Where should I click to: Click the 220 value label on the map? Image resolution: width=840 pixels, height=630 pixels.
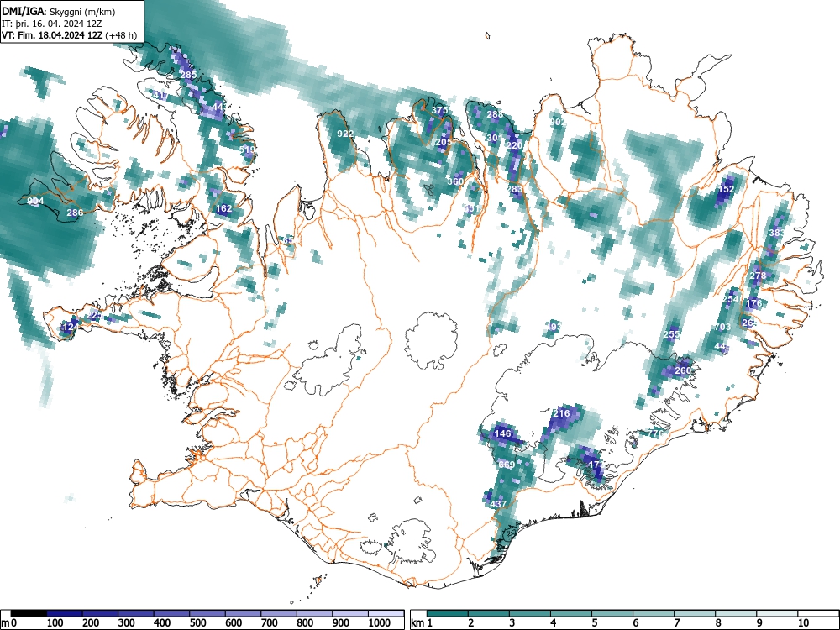pyautogui.click(x=514, y=145)
